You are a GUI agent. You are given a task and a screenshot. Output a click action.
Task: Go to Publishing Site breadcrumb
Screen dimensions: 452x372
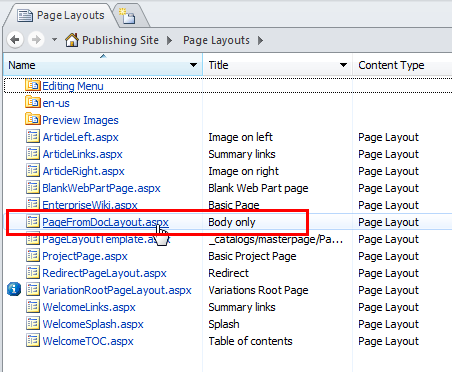coord(120,40)
